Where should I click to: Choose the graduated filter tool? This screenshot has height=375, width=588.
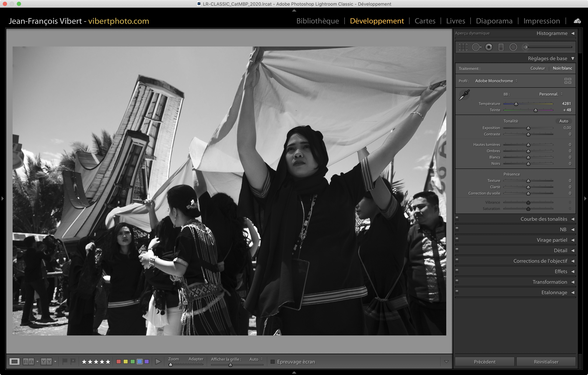point(501,47)
